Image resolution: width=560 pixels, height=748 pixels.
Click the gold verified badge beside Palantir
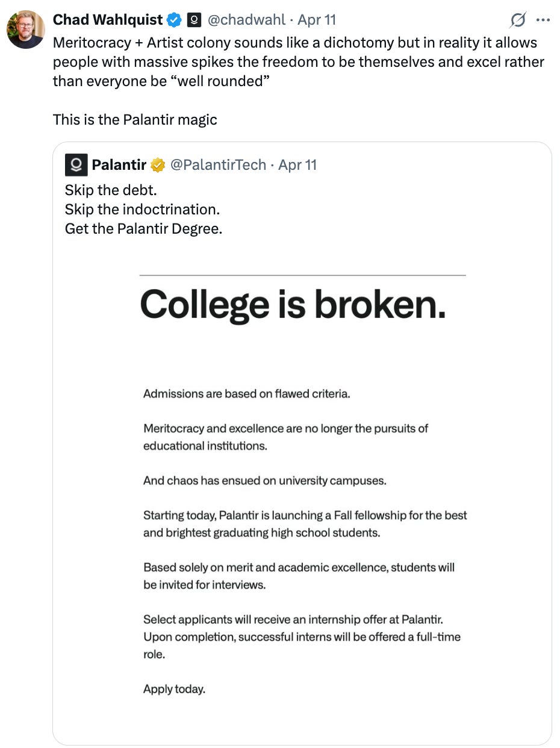click(x=158, y=165)
